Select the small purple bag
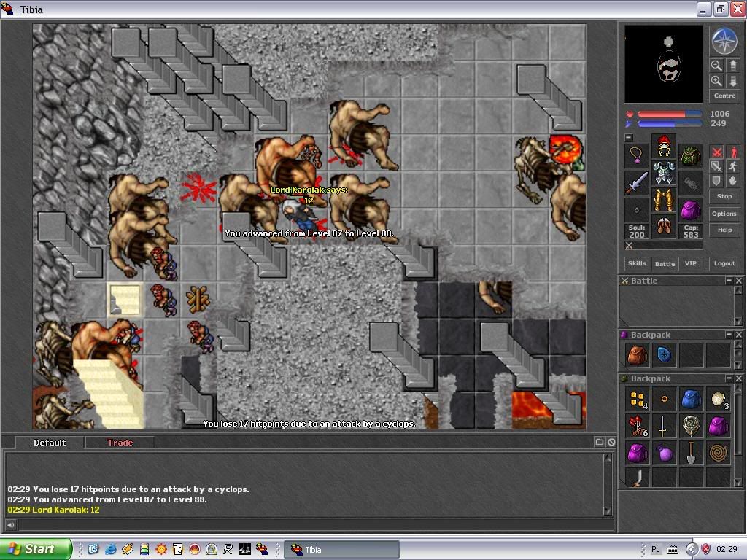Screen dimensions: 747x560 [x=664, y=454]
